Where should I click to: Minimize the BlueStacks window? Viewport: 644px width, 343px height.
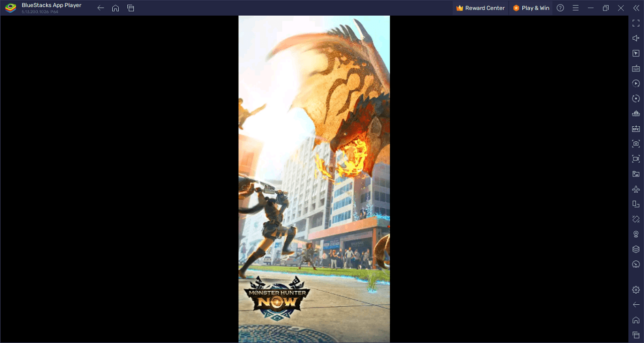pyautogui.click(x=591, y=8)
